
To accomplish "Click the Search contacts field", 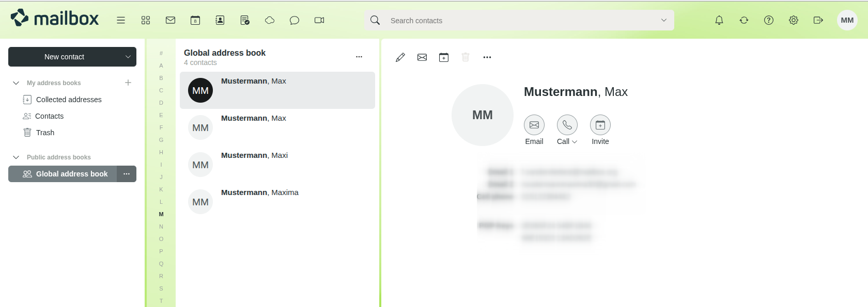I will (x=517, y=21).
